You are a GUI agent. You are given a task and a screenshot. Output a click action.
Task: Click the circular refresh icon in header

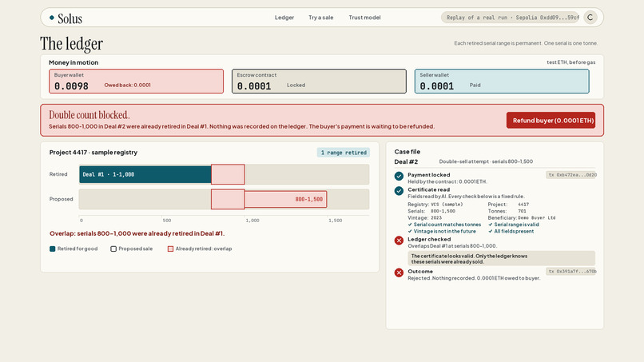(590, 18)
